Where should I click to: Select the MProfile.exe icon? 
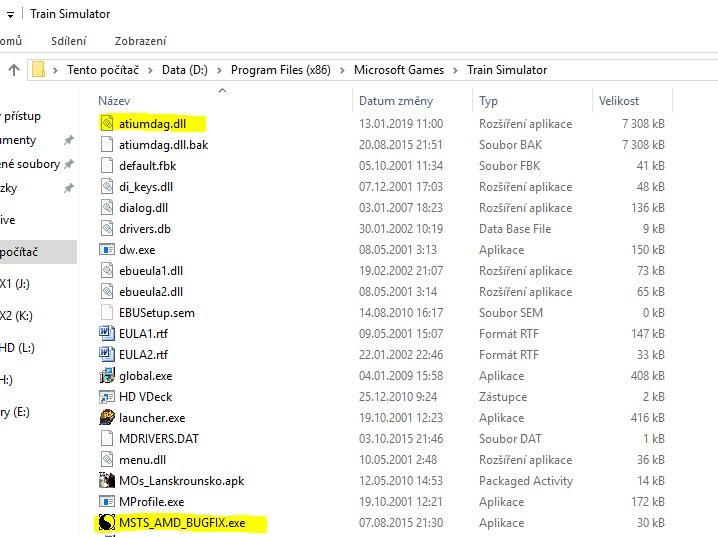108,501
